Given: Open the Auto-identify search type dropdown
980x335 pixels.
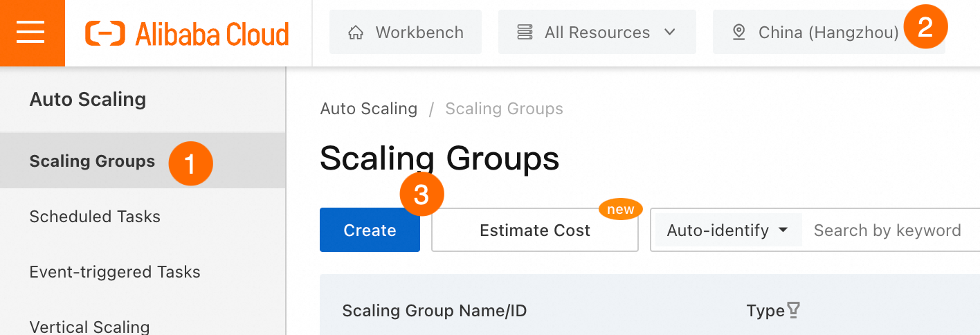Looking at the screenshot, I should (727, 230).
